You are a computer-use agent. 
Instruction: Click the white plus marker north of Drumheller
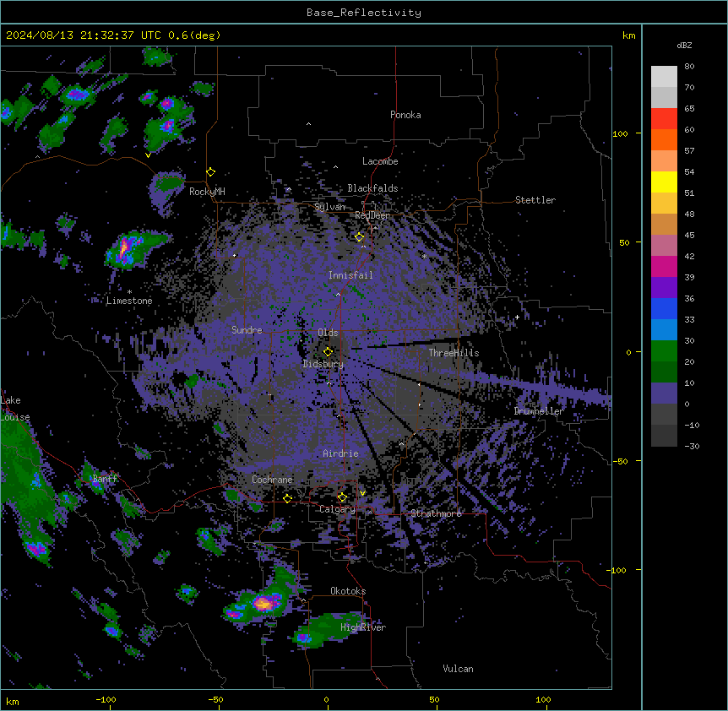pos(517,317)
